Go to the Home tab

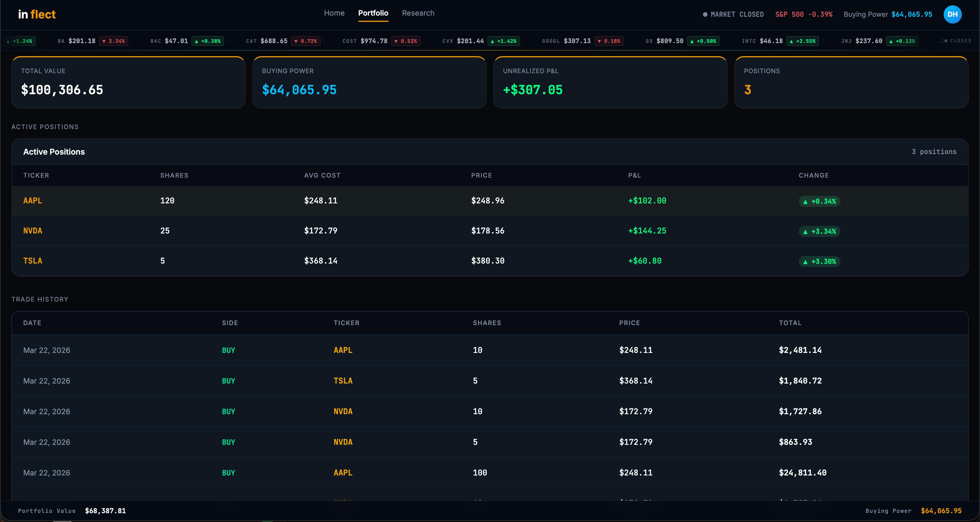334,13
